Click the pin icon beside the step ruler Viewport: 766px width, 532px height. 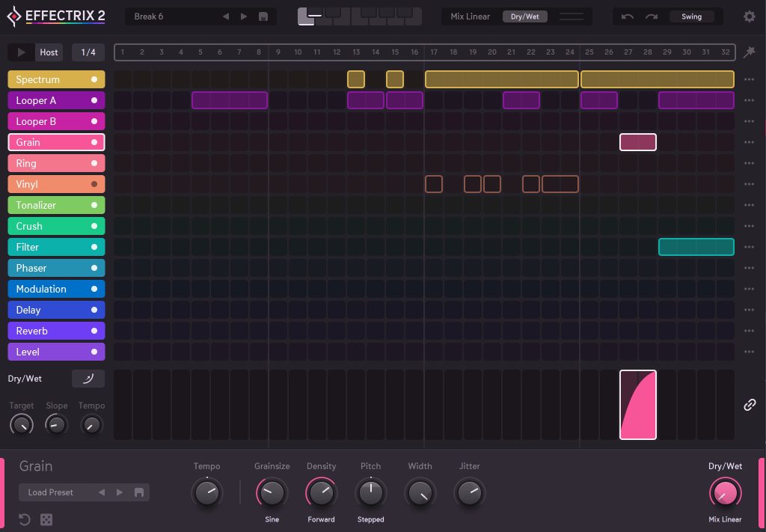tap(749, 52)
